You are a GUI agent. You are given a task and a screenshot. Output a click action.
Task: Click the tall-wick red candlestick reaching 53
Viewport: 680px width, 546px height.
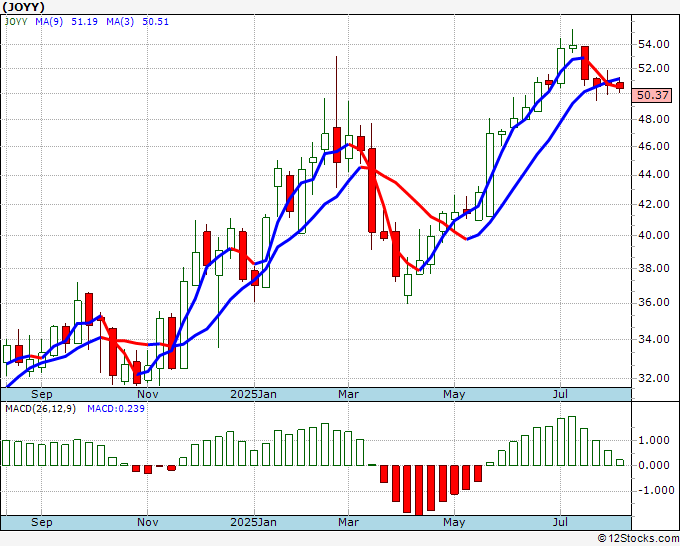337,145
